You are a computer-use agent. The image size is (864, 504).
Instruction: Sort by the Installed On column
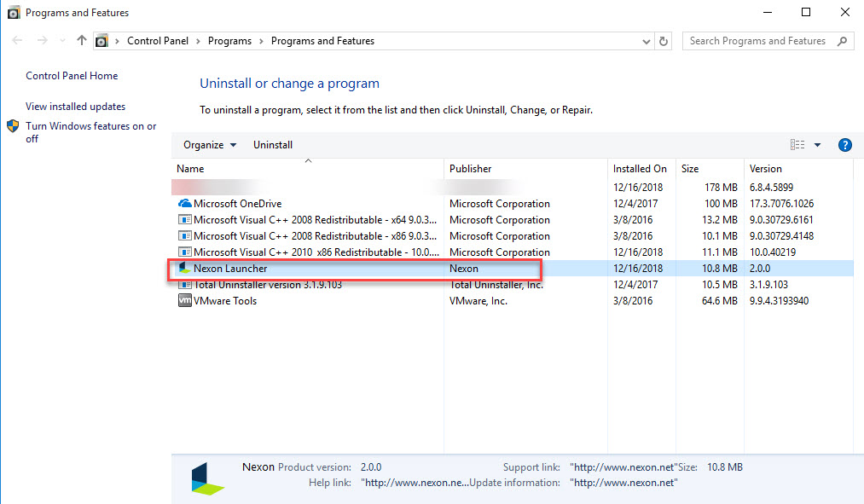(x=640, y=169)
